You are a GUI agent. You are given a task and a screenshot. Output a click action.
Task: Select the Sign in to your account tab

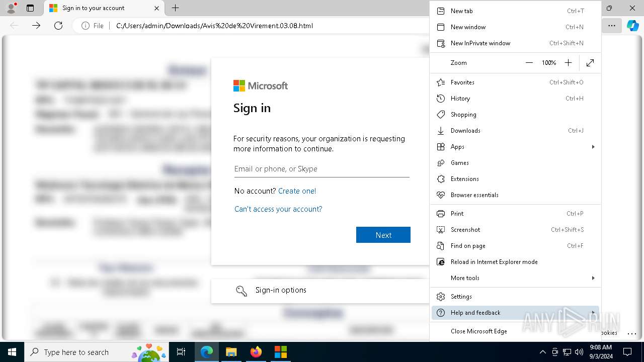click(x=104, y=8)
